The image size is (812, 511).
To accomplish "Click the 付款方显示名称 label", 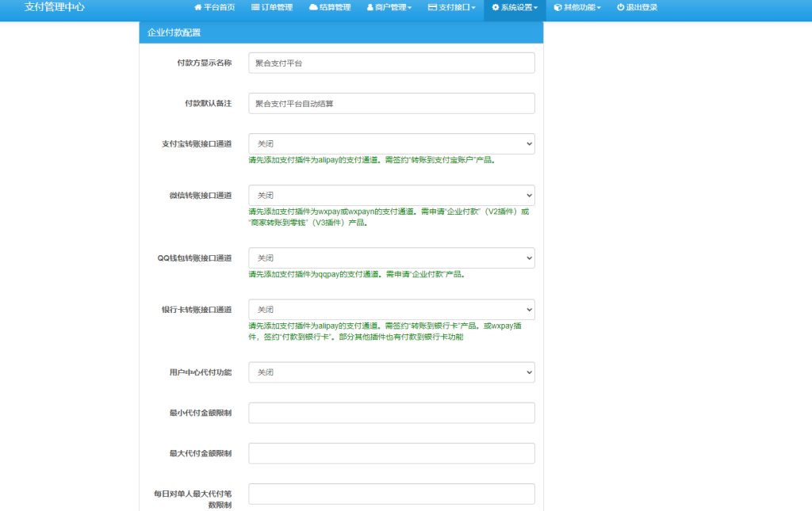I will tap(205, 63).
